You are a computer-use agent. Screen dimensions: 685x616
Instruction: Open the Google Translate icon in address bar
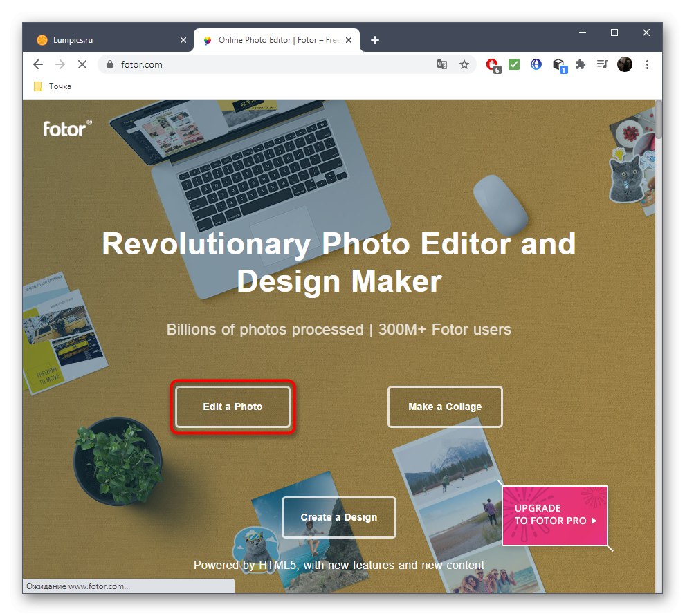[441, 64]
